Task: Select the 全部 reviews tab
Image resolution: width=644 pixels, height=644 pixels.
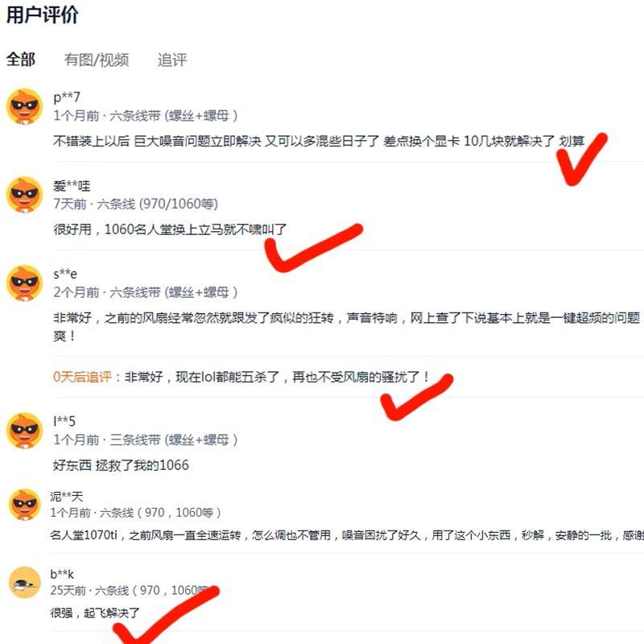Action: point(21,60)
